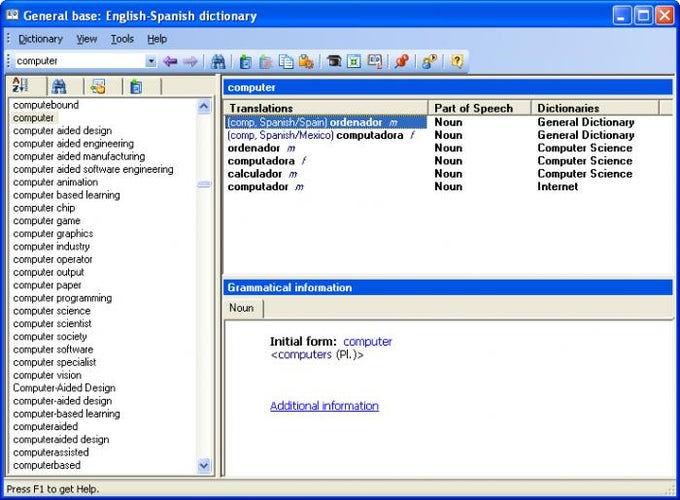Select computer chip in the list
This screenshot has height=500, width=680.
pyautogui.click(x=44, y=208)
